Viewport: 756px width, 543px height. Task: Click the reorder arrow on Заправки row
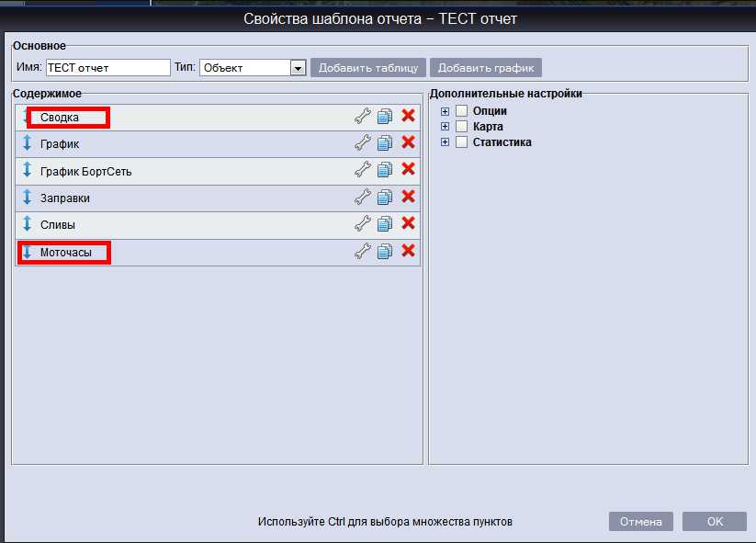tap(28, 197)
